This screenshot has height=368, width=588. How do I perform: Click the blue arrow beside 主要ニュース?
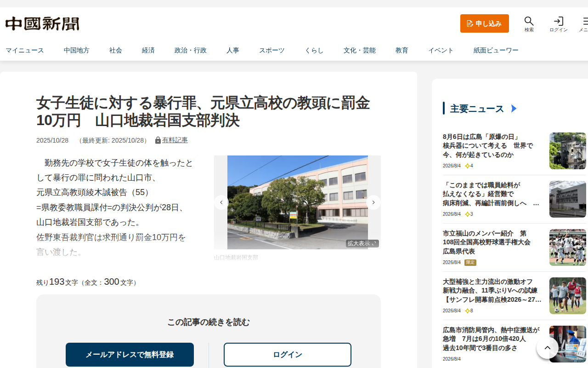point(514,109)
